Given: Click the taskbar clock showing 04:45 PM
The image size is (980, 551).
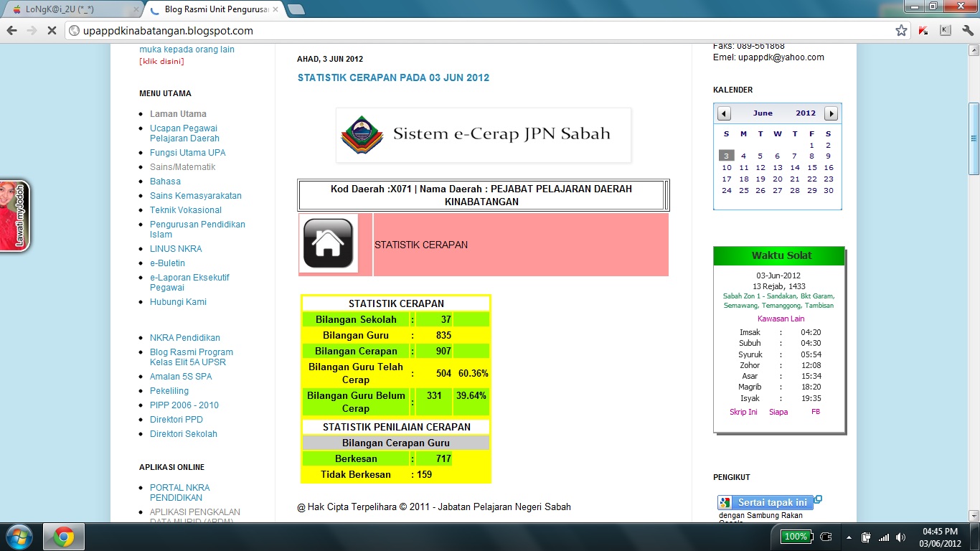Looking at the screenshot, I should click(941, 537).
